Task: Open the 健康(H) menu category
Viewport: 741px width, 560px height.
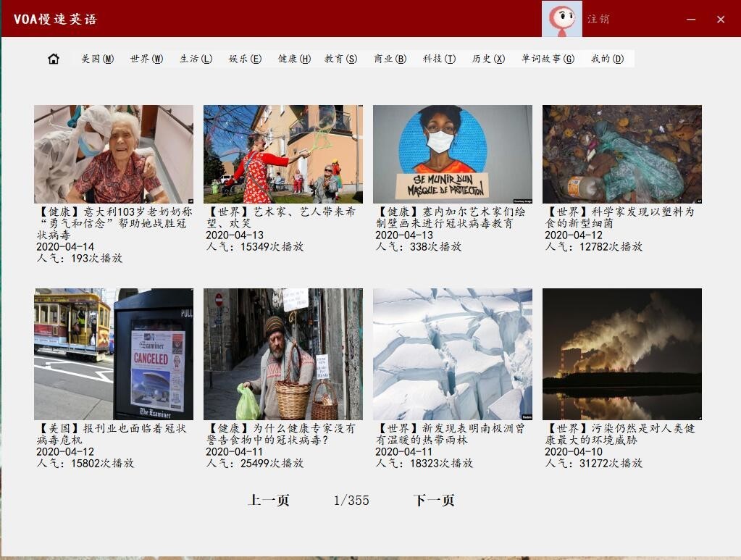Action: coord(294,59)
